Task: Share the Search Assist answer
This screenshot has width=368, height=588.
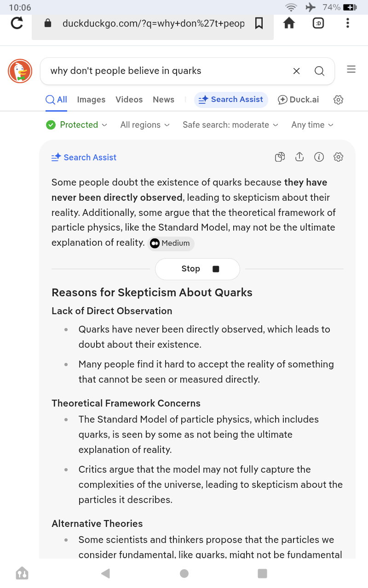Action: pos(299,157)
